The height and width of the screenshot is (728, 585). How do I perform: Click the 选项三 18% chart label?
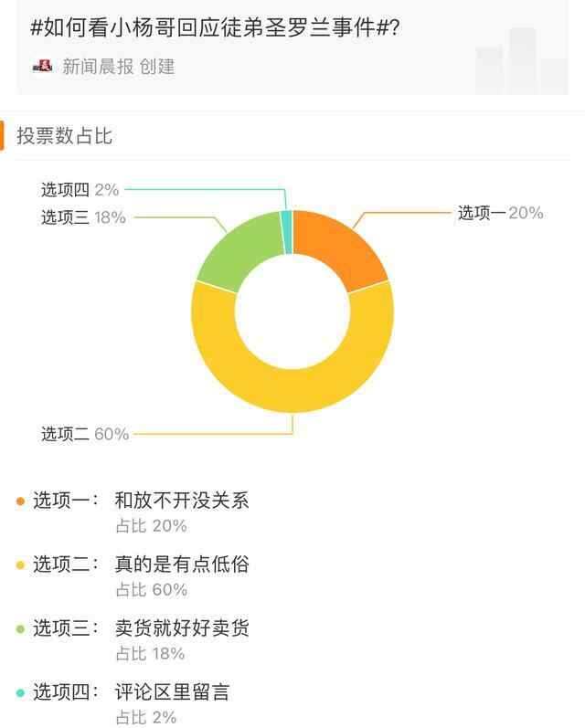[x=83, y=217]
